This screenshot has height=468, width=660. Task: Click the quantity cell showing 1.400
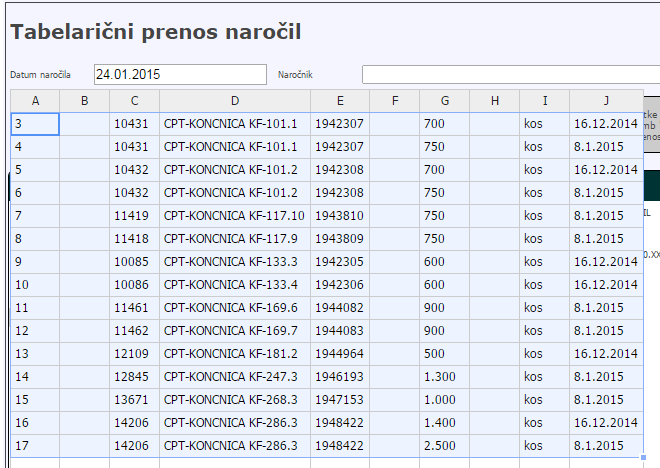pos(445,422)
